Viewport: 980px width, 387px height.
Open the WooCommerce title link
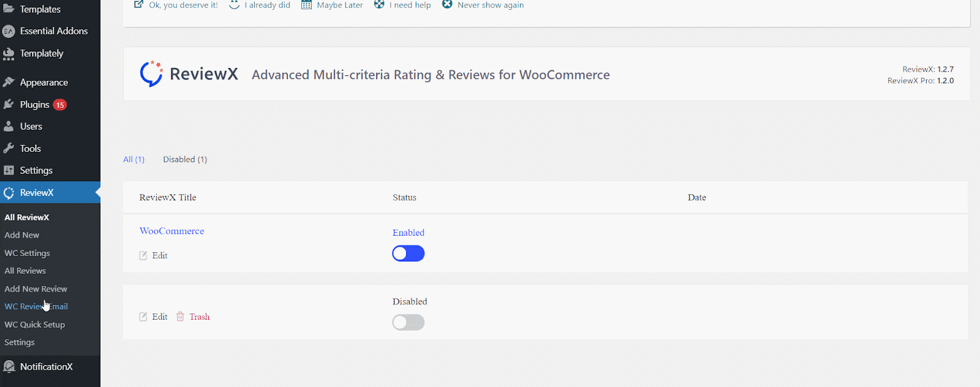coord(171,231)
